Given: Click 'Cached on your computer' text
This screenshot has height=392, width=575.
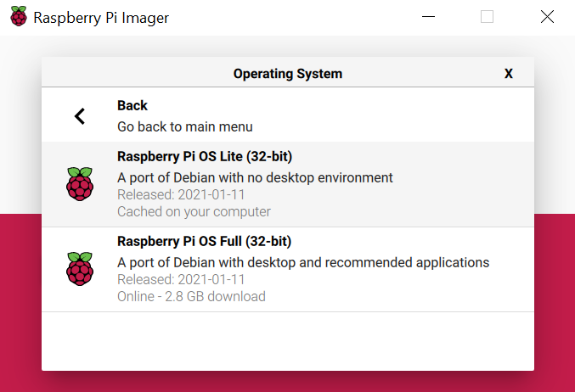Looking at the screenshot, I should [x=194, y=212].
